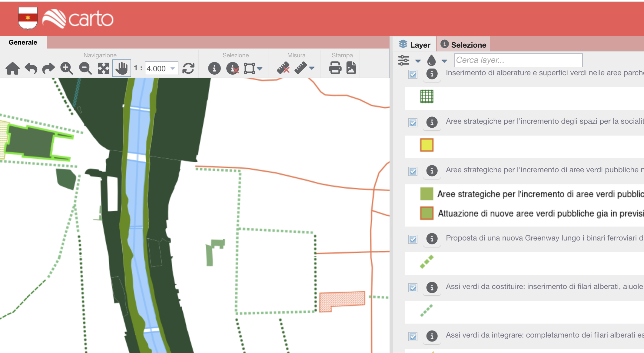The image size is (644, 353).
Task: Disable the Inserimento di alberature layer
Action: point(413,74)
